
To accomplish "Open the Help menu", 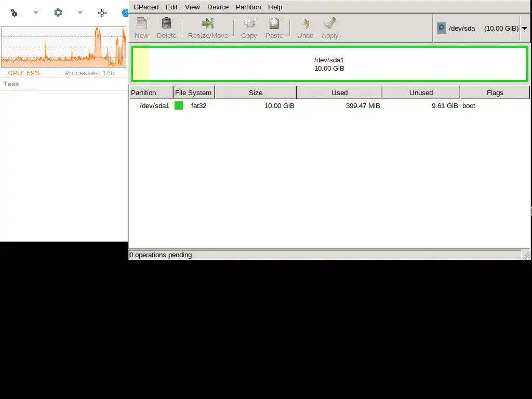I will pyautogui.click(x=275, y=7).
